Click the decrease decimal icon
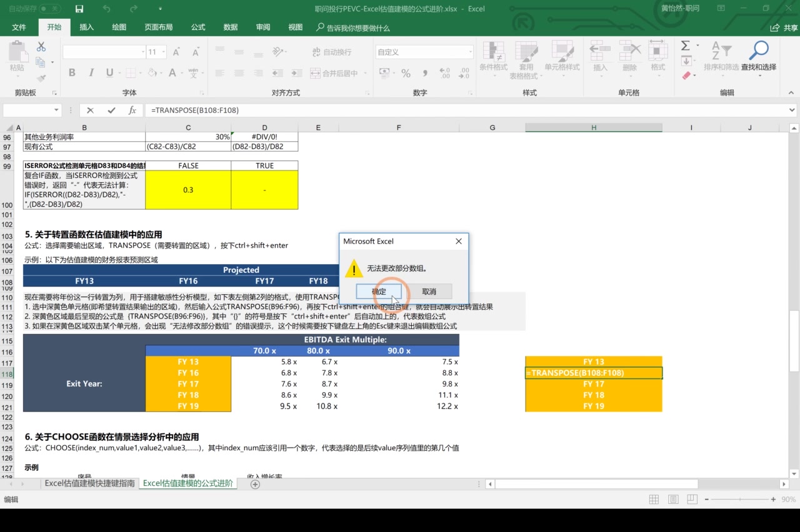 point(464,73)
